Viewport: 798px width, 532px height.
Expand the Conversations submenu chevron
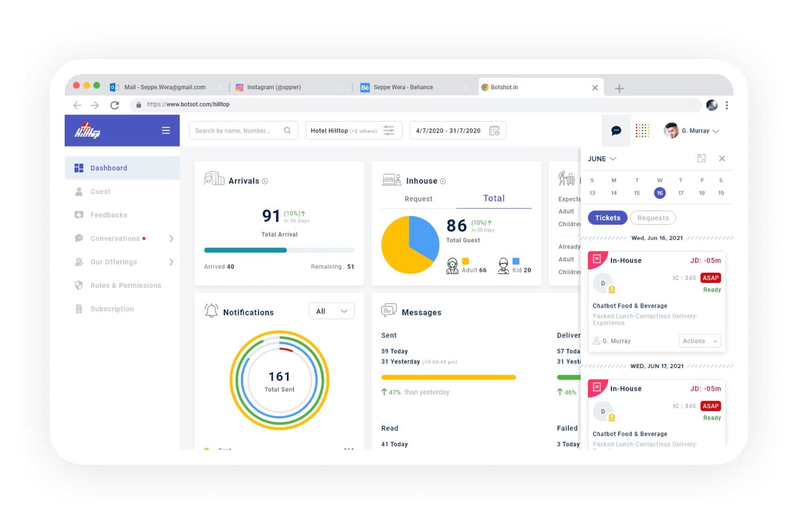tap(171, 238)
